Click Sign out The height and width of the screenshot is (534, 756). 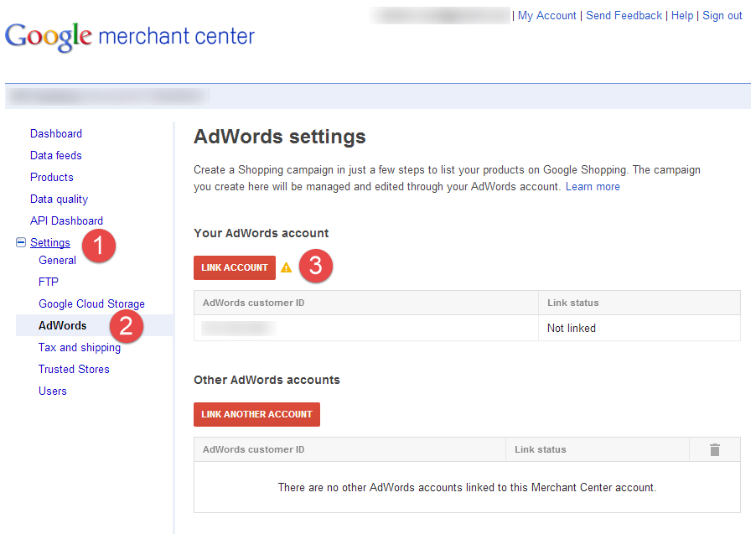[722, 15]
